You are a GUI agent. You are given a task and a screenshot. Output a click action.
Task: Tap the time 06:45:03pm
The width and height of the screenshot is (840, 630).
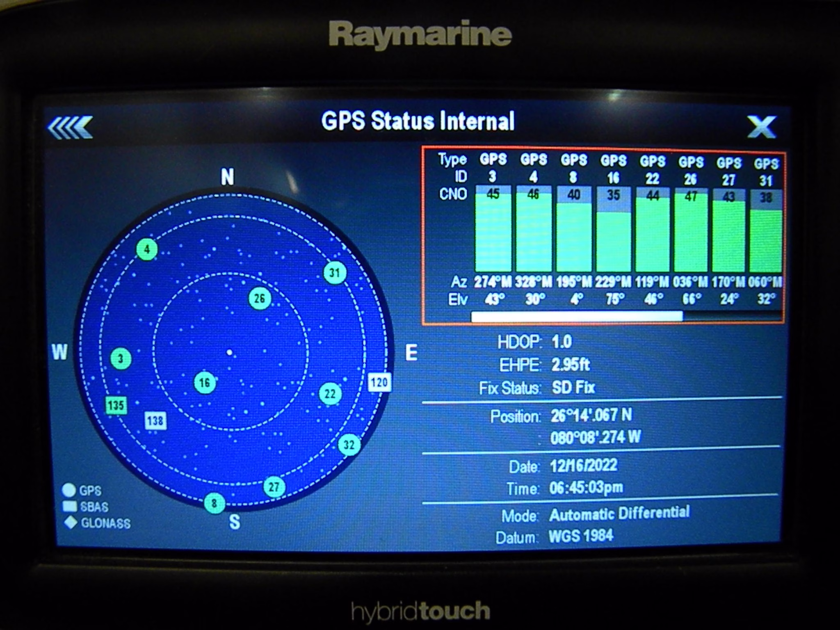tap(587, 488)
